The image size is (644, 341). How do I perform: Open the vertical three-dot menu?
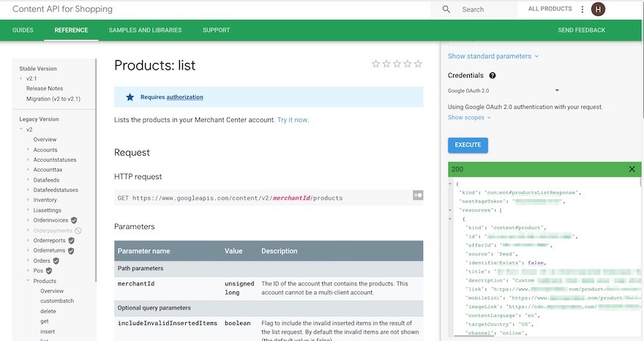click(x=583, y=9)
